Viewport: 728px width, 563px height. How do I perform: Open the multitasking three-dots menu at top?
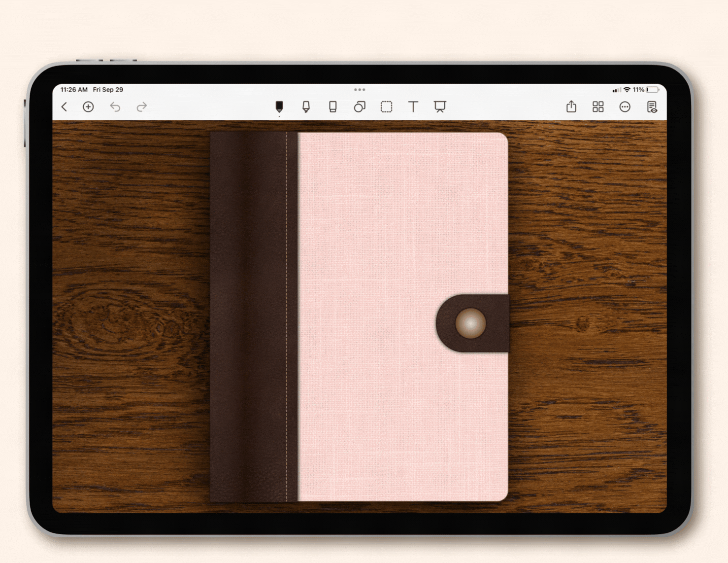coord(360,90)
